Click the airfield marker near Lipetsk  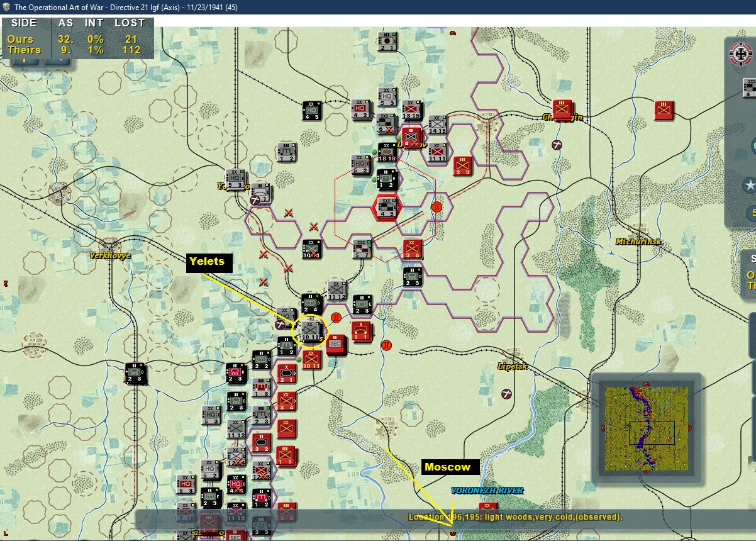pyautogui.click(x=506, y=394)
